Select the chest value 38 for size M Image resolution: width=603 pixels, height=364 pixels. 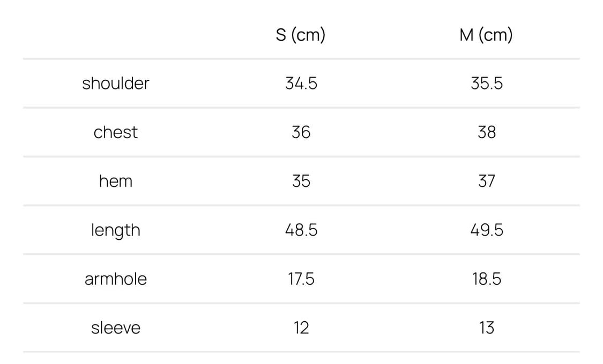tap(487, 132)
